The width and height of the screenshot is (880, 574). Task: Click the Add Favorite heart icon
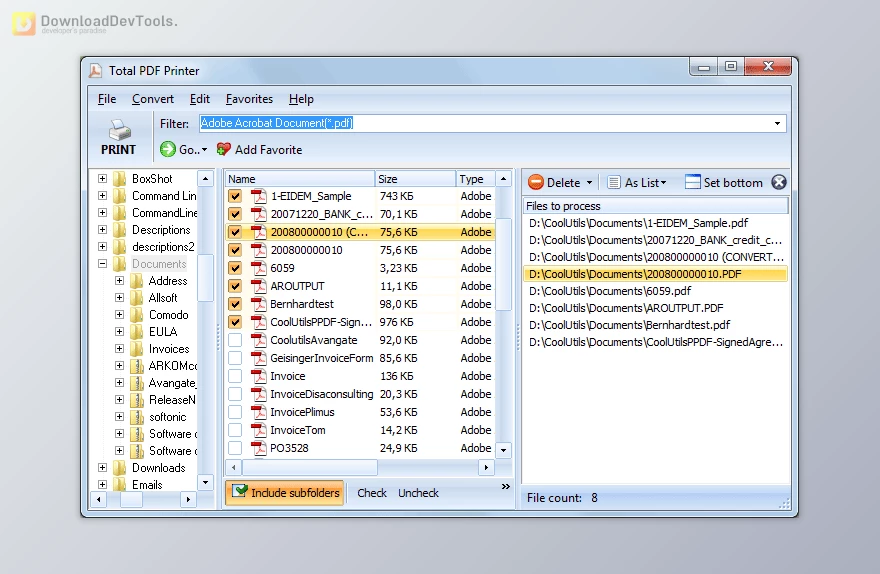pos(223,149)
